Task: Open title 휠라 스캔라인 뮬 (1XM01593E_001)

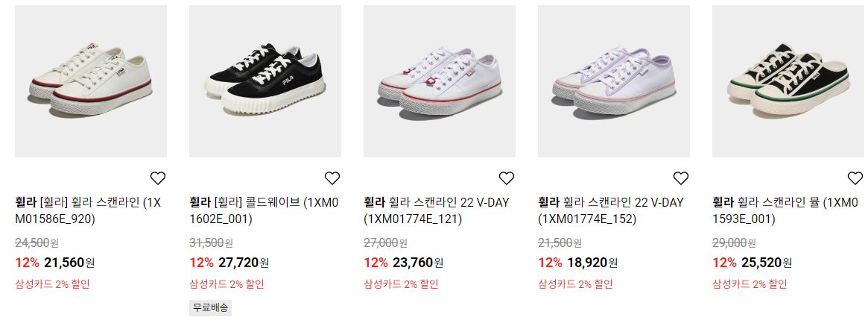Action: tap(785, 210)
